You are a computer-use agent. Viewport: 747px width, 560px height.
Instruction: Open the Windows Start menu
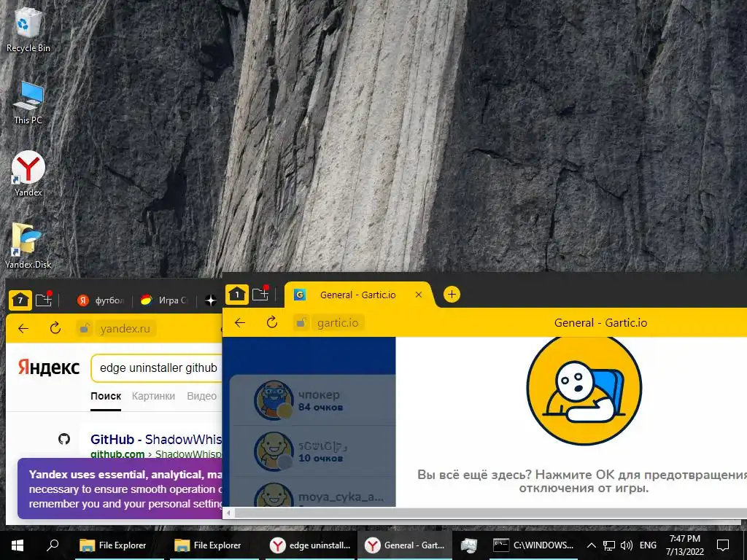(18, 545)
